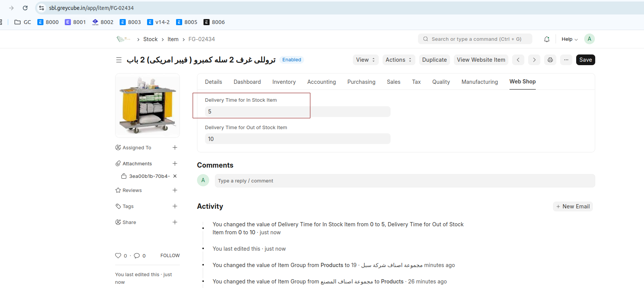Go to next item arrow
644x288 pixels.
534,60
